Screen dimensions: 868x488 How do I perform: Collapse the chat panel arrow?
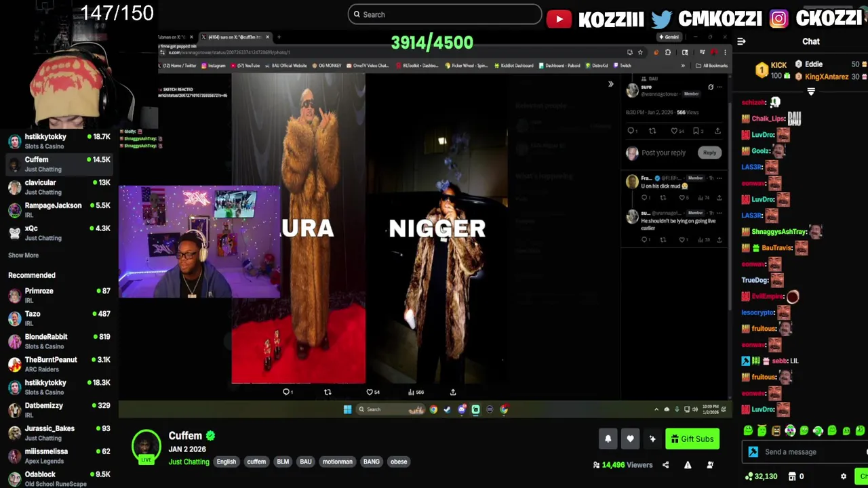pos(741,41)
